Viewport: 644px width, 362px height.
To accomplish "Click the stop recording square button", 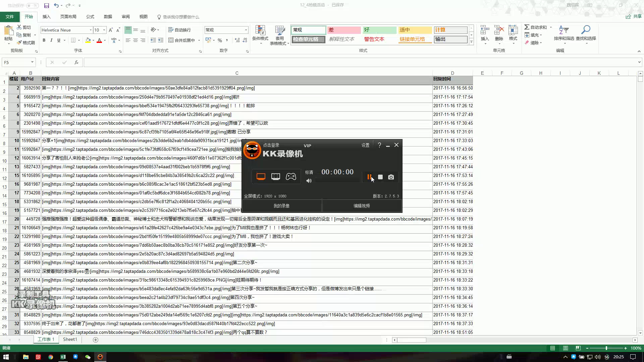I will pos(380,177).
